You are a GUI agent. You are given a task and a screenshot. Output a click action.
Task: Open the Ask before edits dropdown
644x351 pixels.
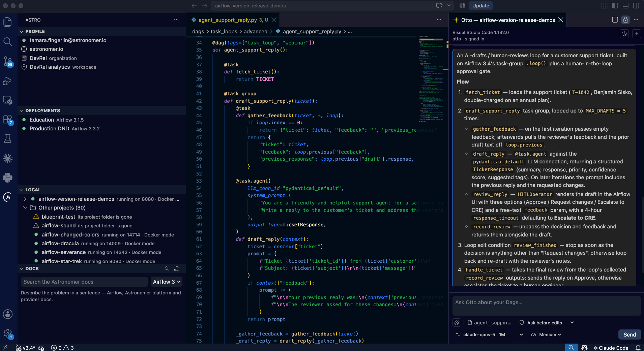coord(547,323)
